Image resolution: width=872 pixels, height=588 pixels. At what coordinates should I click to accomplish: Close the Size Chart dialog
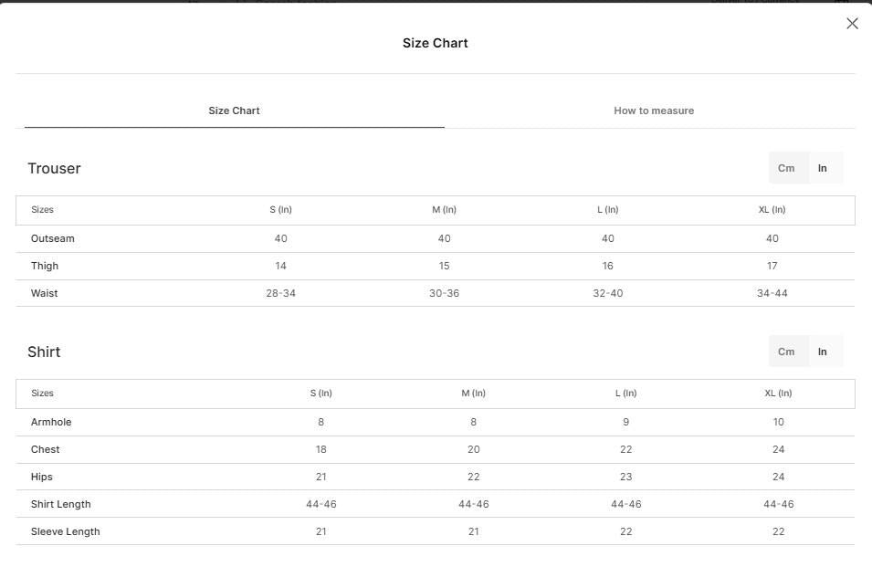coord(852,24)
